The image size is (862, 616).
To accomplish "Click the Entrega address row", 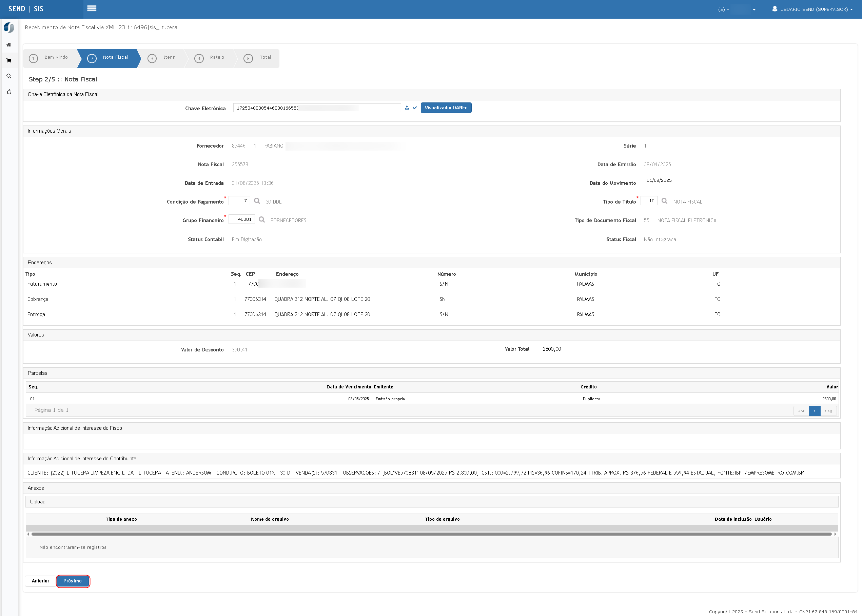I will click(432, 314).
